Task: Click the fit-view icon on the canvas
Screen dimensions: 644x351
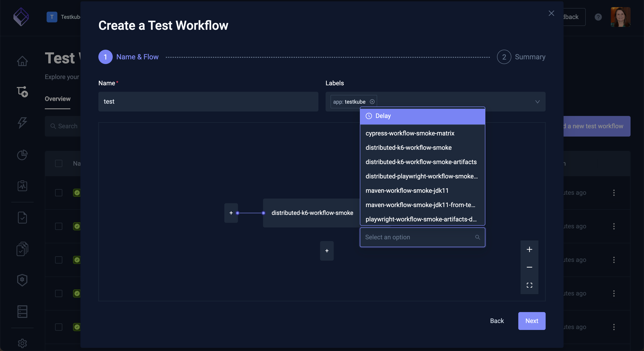Action: pos(529,285)
